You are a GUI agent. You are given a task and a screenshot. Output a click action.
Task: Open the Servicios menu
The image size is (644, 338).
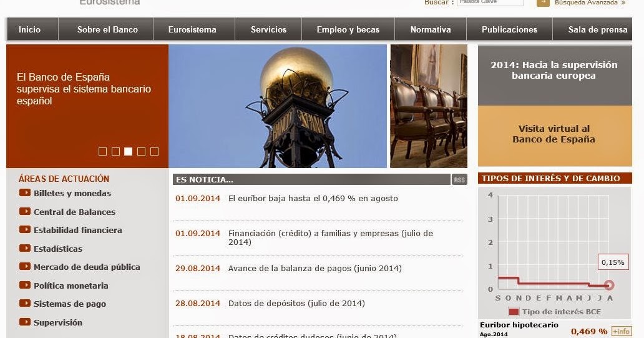[x=268, y=29]
